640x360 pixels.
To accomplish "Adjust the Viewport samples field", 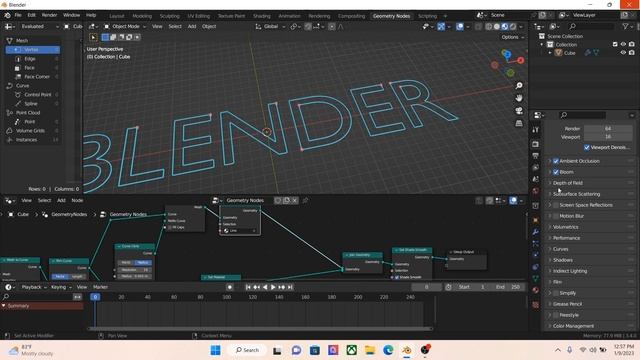I will click(608, 137).
